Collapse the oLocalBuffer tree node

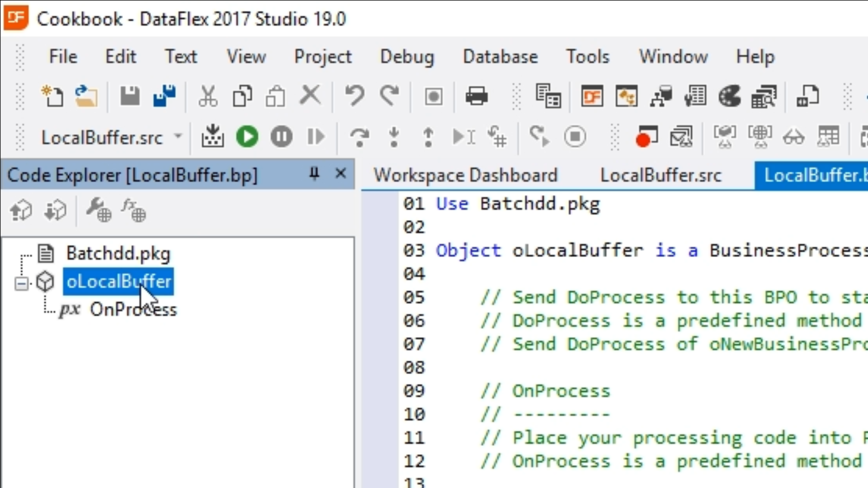pyautogui.click(x=21, y=283)
